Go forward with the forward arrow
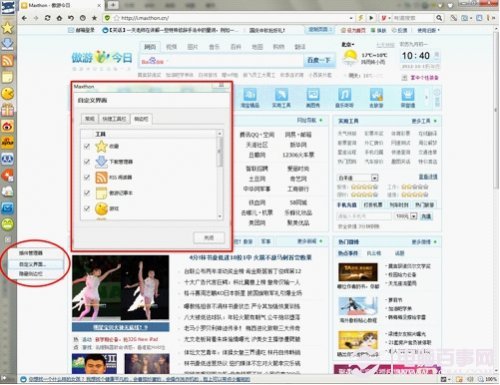Screen dimensions: 500x385 [36, 18]
